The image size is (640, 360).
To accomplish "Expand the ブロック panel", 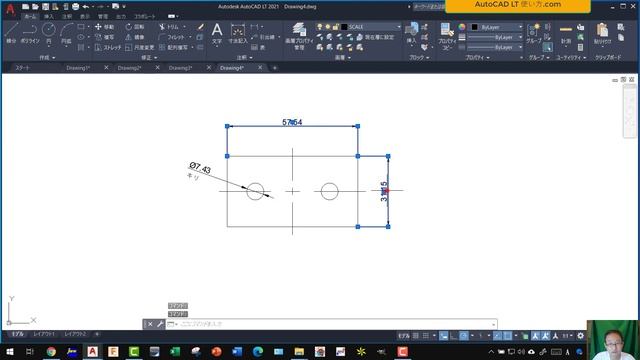I will pyautogui.click(x=419, y=58).
